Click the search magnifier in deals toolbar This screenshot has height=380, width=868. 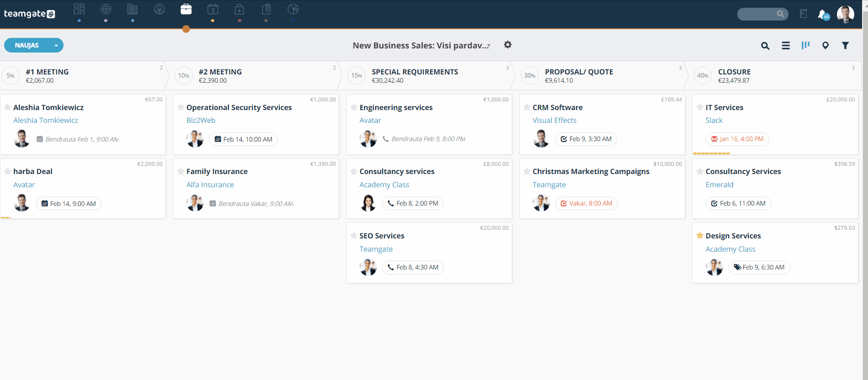[x=765, y=46]
